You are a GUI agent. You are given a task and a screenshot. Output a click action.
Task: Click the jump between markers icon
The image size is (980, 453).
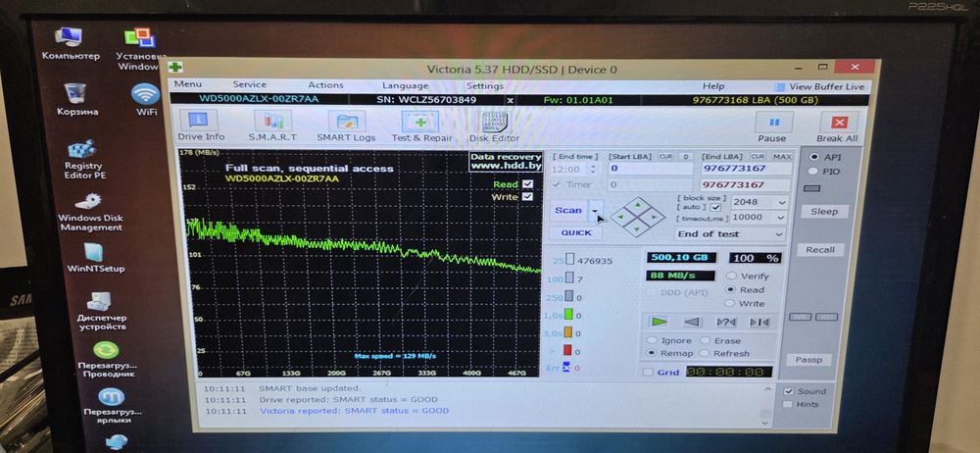tap(759, 322)
